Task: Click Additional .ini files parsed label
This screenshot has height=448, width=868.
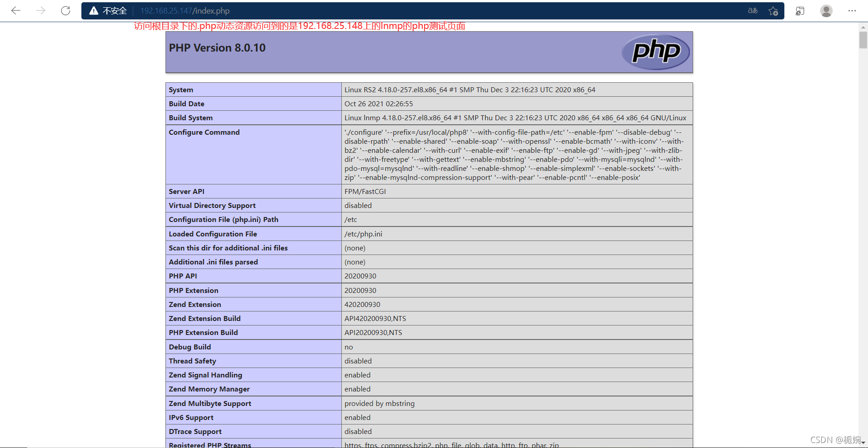Action: [213, 262]
